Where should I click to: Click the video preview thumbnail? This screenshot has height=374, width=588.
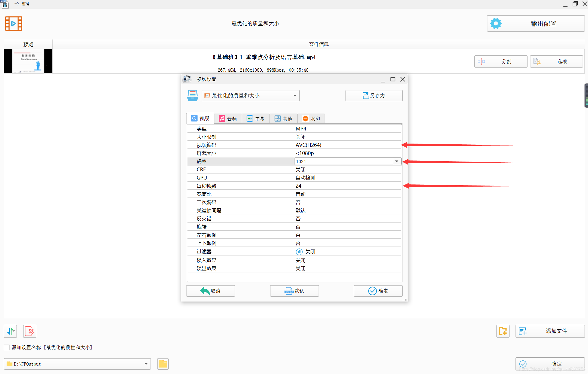[x=28, y=61]
